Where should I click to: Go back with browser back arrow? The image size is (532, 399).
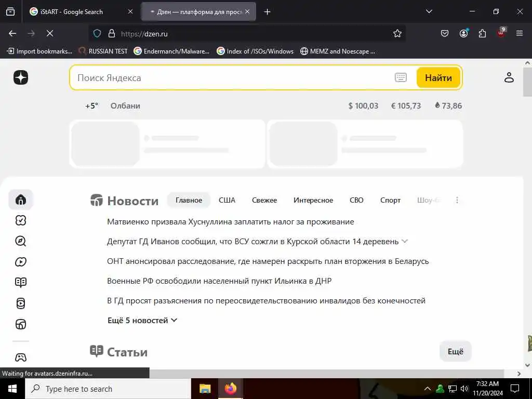12,33
